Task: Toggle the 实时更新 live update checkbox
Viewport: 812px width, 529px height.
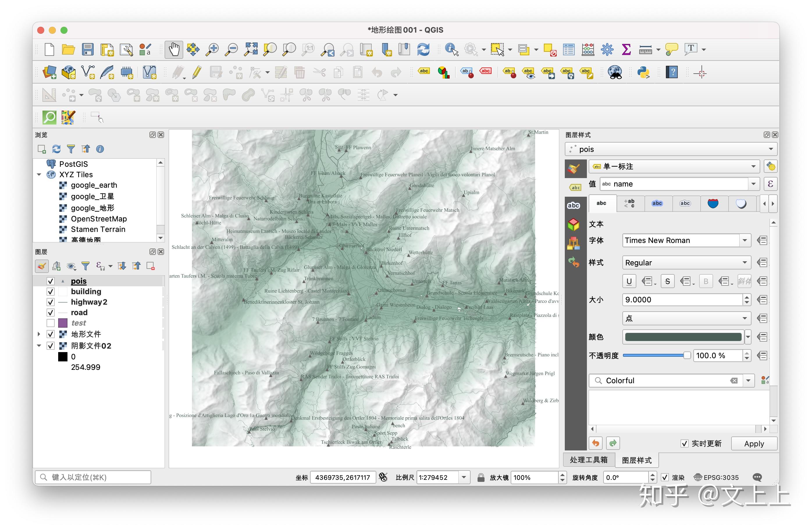Action: [x=684, y=444]
